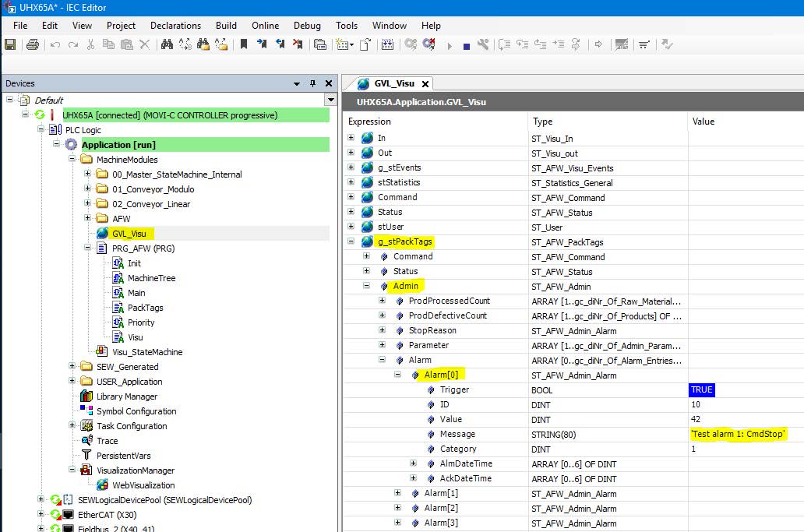Open the Online menu

(x=265, y=25)
